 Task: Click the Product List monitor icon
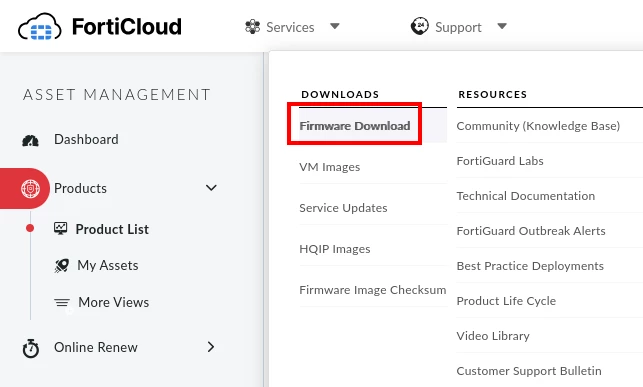coord(61,228)
